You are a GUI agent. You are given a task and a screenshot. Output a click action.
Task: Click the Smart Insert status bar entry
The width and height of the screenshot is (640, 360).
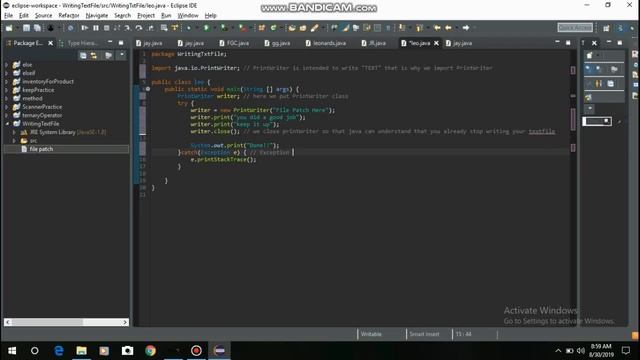coord(424,334)
